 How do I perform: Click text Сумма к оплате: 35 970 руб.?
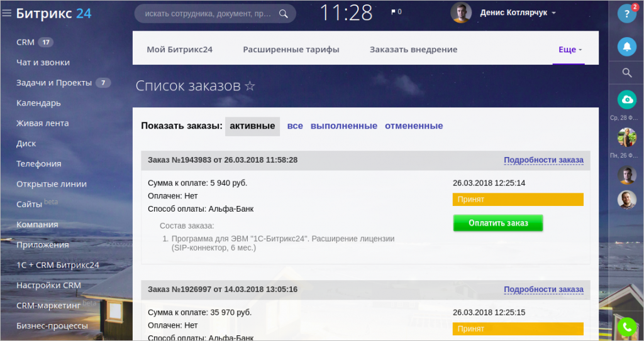199,313
